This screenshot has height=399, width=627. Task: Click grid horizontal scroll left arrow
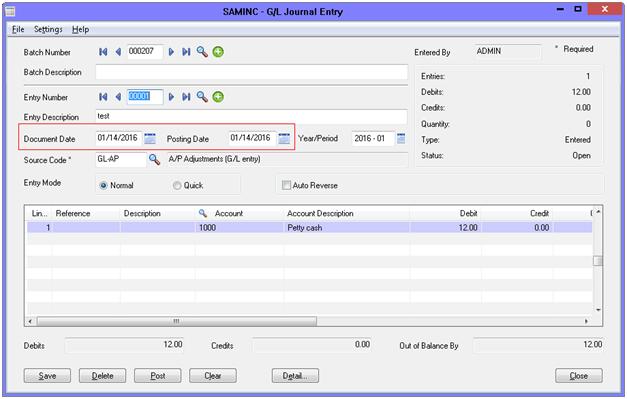[x=30, y=321]
